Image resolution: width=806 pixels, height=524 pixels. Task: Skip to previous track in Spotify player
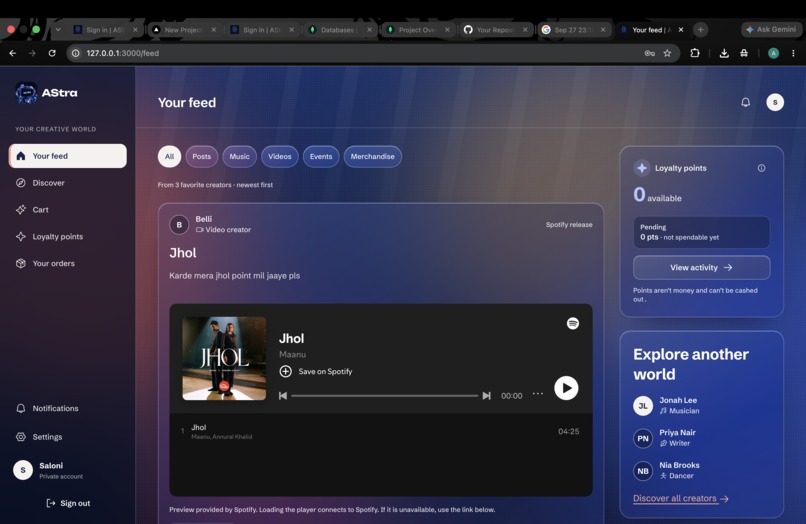coord(283,395)
